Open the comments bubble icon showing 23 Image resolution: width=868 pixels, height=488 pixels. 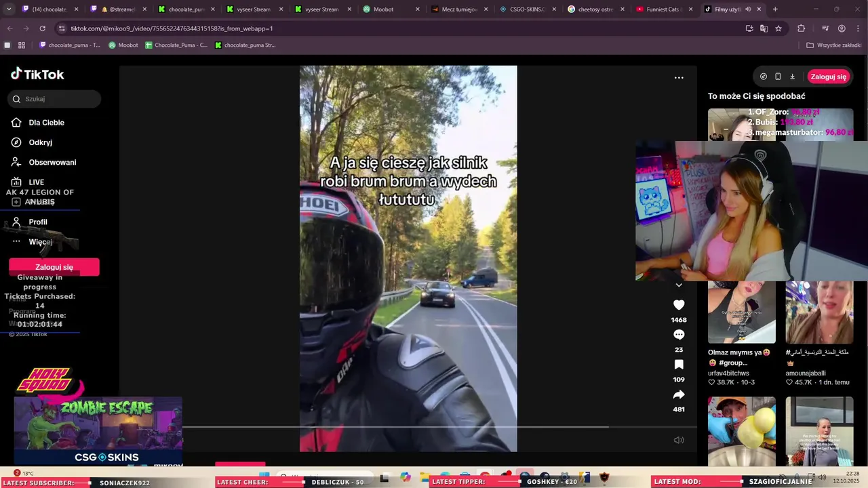coord(679,335)
